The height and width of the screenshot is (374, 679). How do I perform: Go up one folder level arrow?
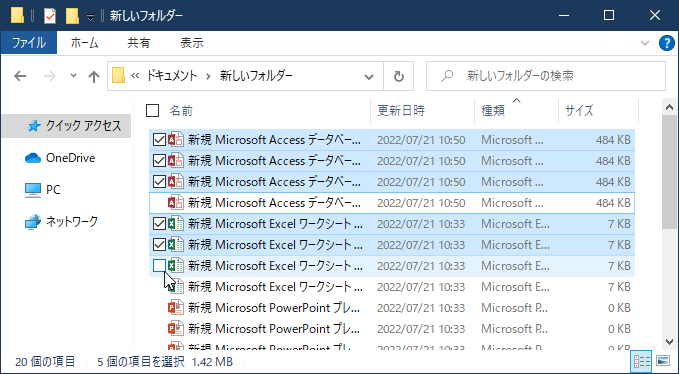(x=94, y=77)
